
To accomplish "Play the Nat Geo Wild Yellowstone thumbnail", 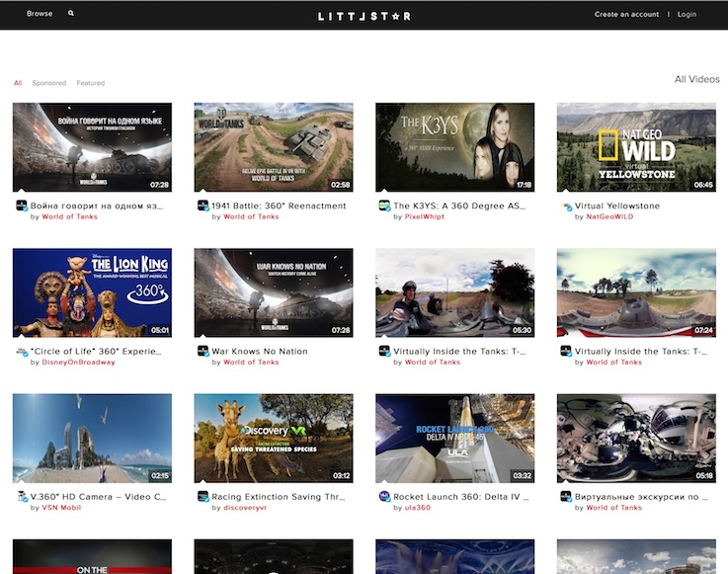I will click(636, 147).
